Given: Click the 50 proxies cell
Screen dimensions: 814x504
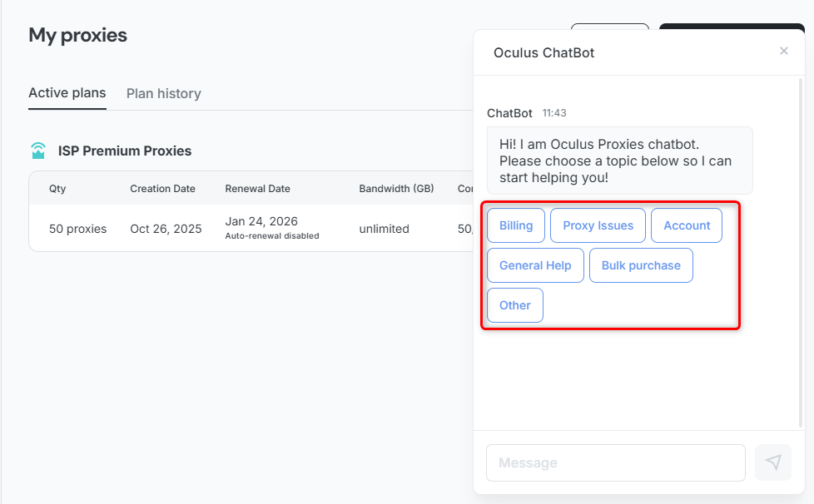Looking at the screenshot, I should (x=78, y=229).
